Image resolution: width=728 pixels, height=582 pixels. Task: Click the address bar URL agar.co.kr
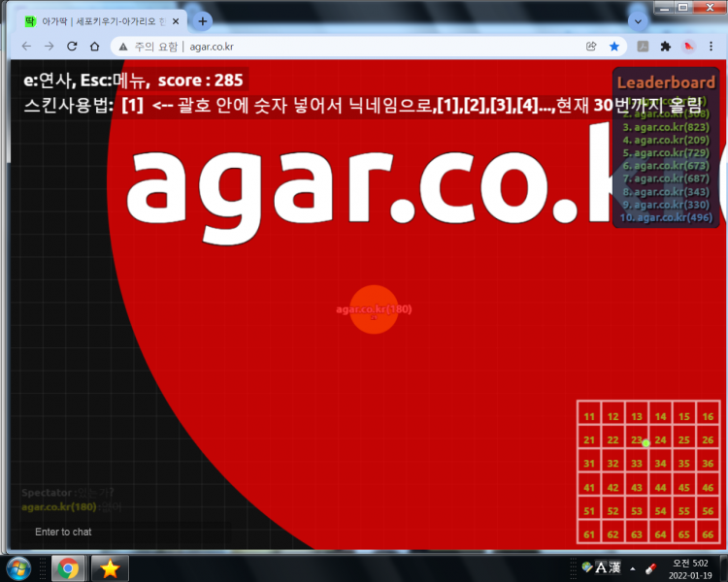click(212, 47)
